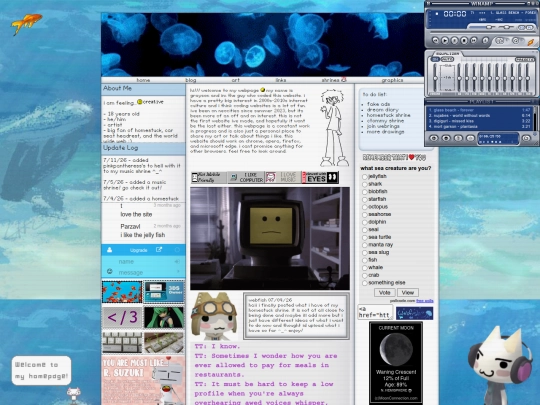540x405 pixels.
Task: Click the equalizer preamp slider
Action: [x=435, y=77]
